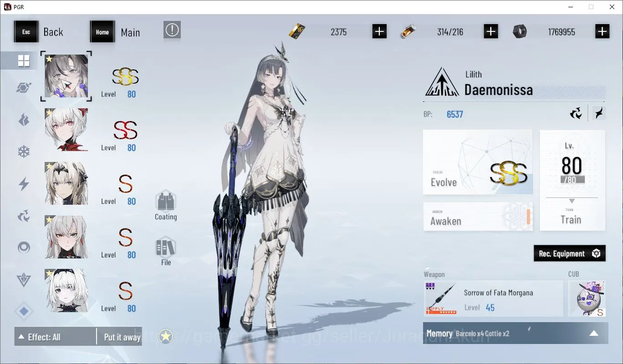This screenshot has width=623, height=364.
Task: Filter characters by Fire element
Action: point(24,120)
